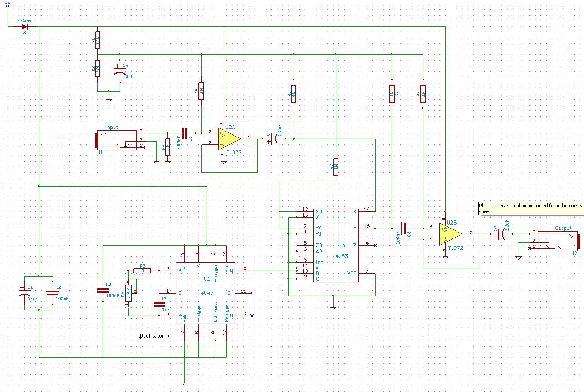This screenshot has height=392, width=584.
Task: Select resistor R2 10k
Action: [97, 68]
